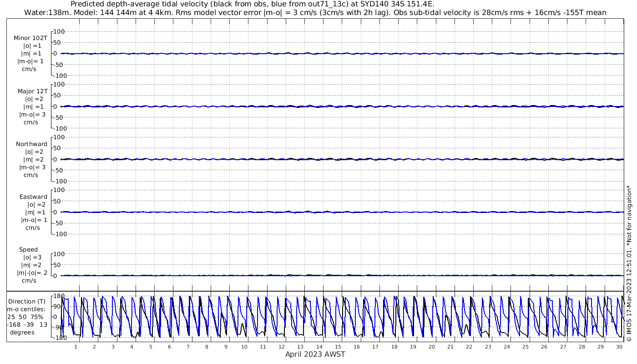637x364 pixels.
Task: Click day 5 on the date axis
Action: 151,347
